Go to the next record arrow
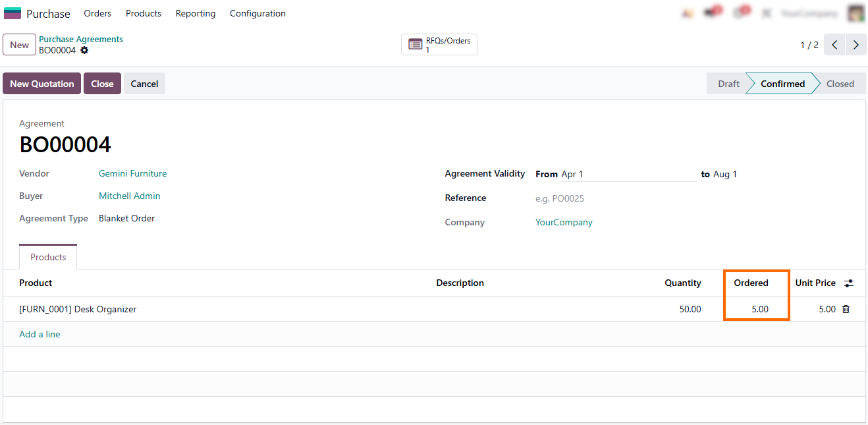The height and width of the screenshot is (425, 868). coord(855,45)
